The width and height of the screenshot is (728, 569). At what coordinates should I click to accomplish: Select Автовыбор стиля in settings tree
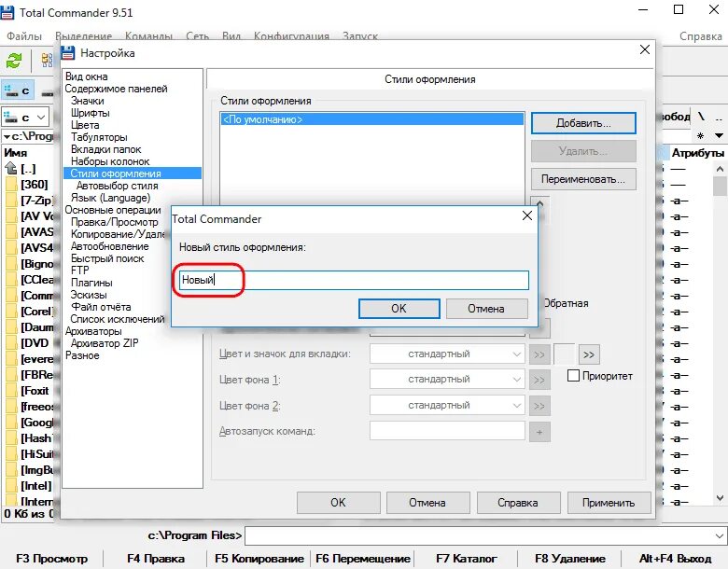(117, 186)
